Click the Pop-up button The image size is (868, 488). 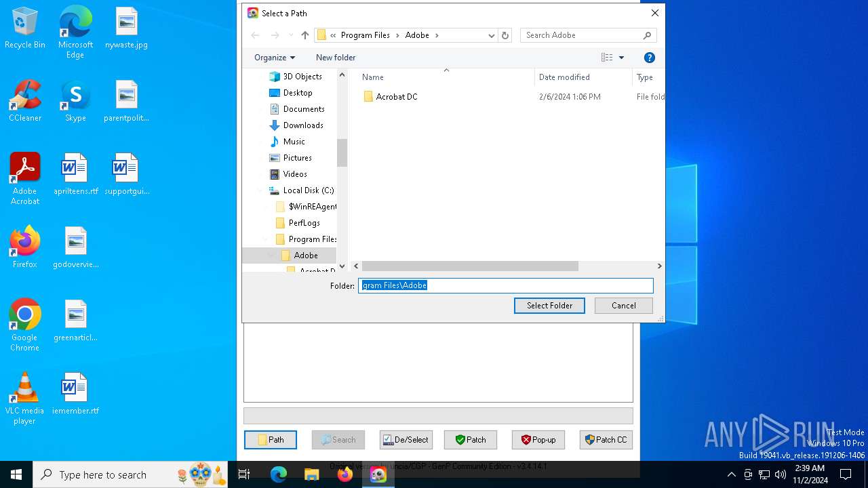click(x=538, y=440)
